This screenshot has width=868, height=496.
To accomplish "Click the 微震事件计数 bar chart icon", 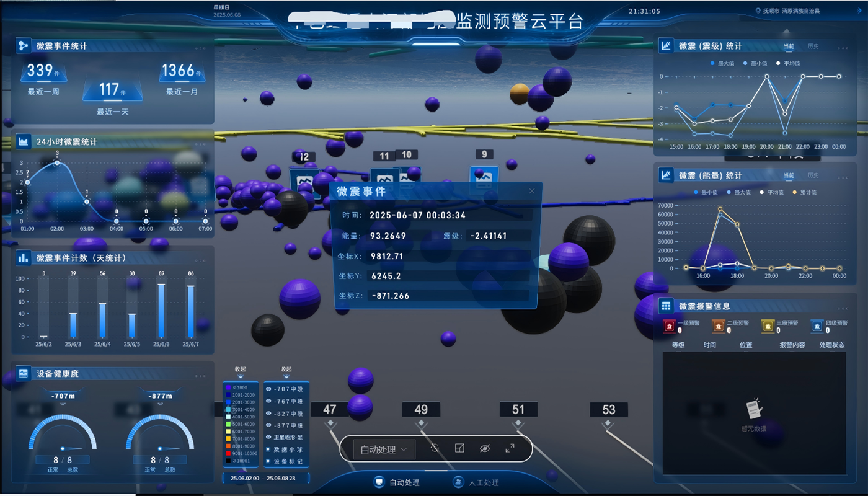I will 24,257.
